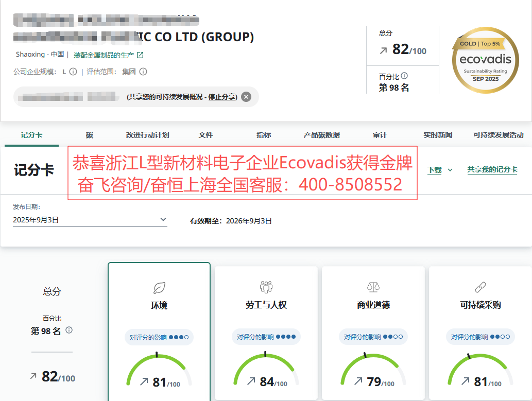
Task: Click the 第 98 名 rank in the header panel
Action: click(393, 88)
